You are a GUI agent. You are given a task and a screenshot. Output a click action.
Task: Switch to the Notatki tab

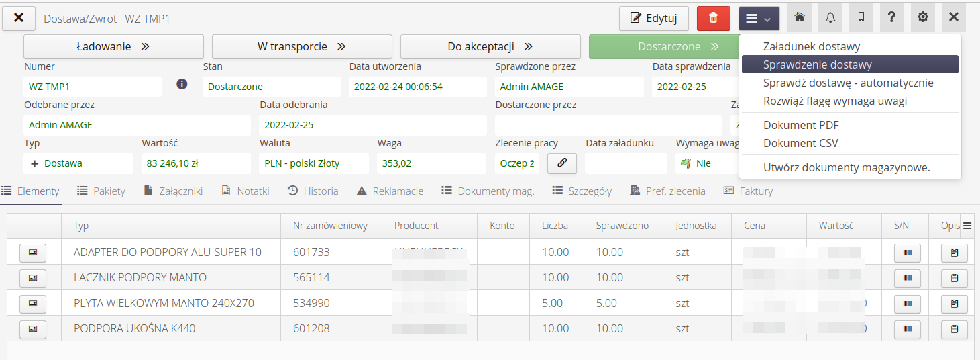tap(246, 191)
